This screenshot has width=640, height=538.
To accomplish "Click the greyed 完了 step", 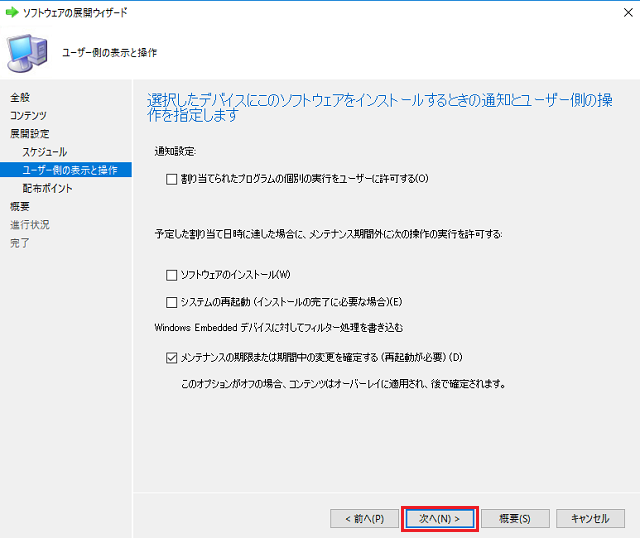I will (x=20, y=243).
